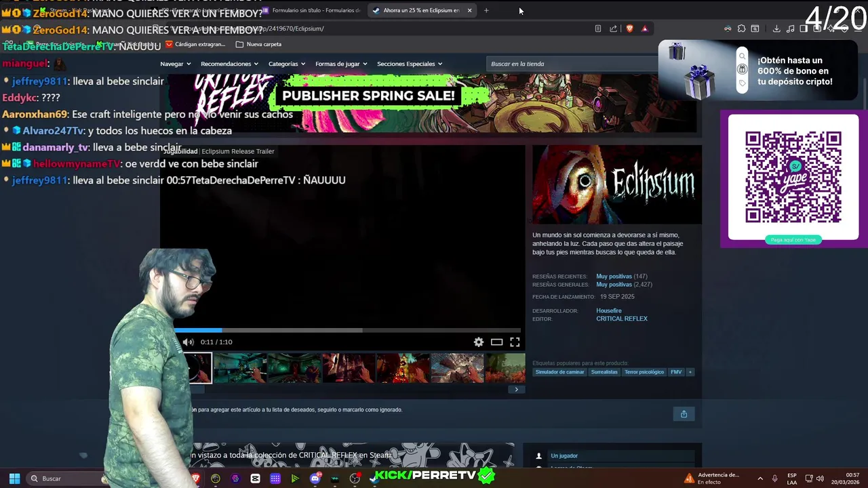868x488 pixels.
Task: Open browser downloads icon
Action: (x=776, y=28)
